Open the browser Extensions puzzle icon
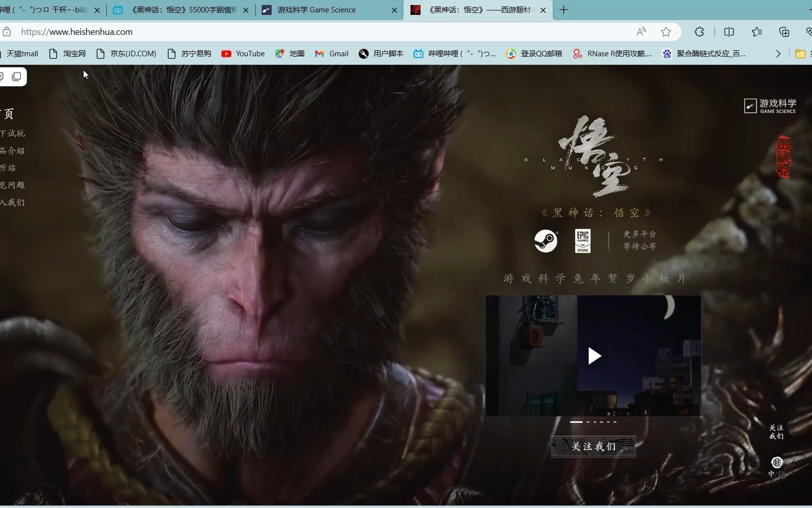Image resolution: width=812 pixels, height=508 pixels. point(699,32)
